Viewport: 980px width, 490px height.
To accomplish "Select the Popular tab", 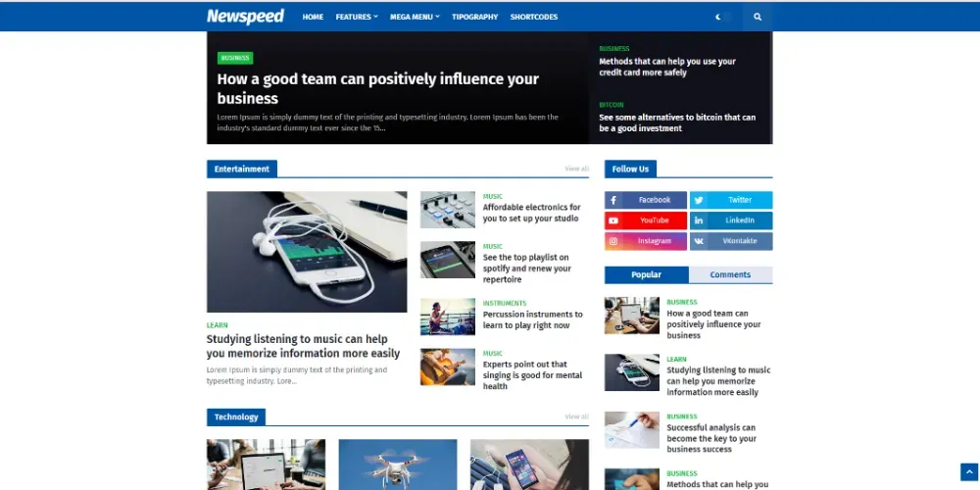I will [646, 275].
